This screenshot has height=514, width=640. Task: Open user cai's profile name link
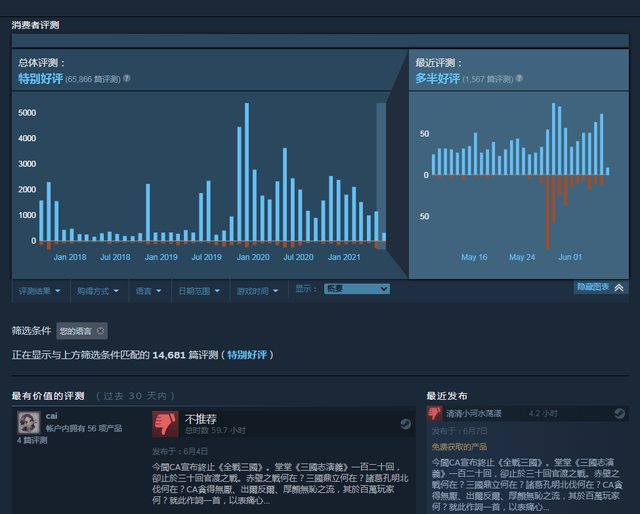click(x=52, y=415)
